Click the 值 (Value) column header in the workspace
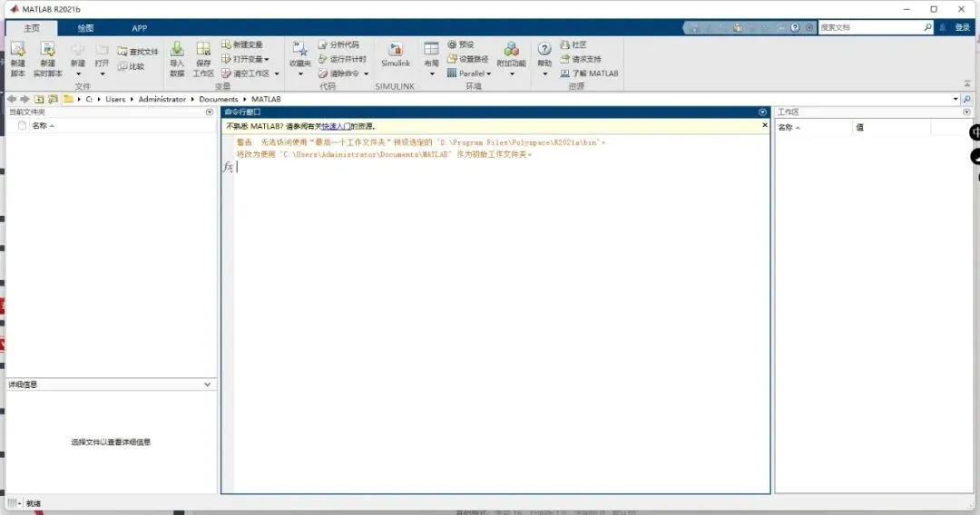Viewport: 980px width, 515px height. point(859,127)
